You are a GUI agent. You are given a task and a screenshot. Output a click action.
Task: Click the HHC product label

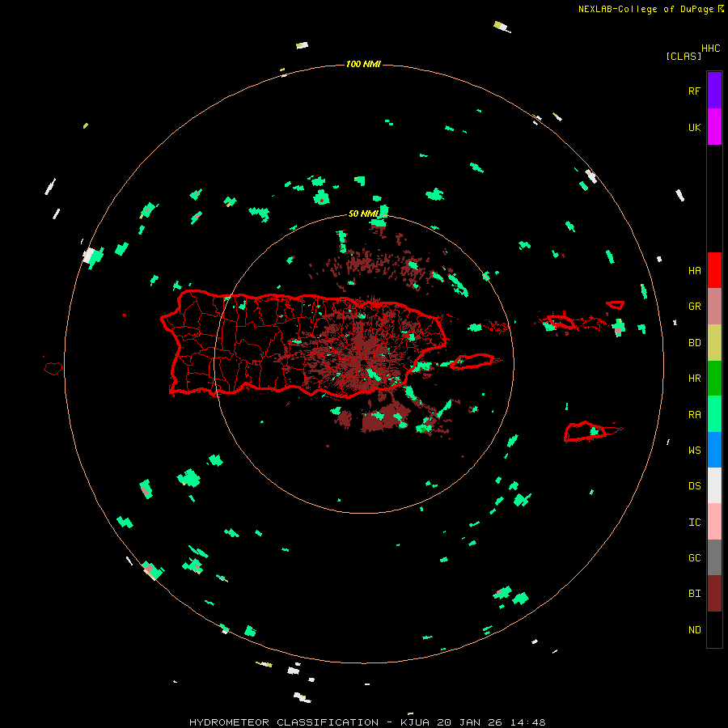click(710, 49)
